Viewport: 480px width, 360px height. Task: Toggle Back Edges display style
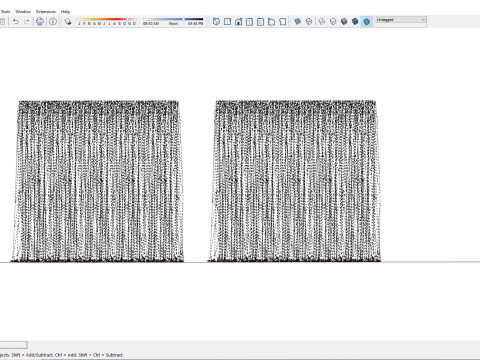309,22
